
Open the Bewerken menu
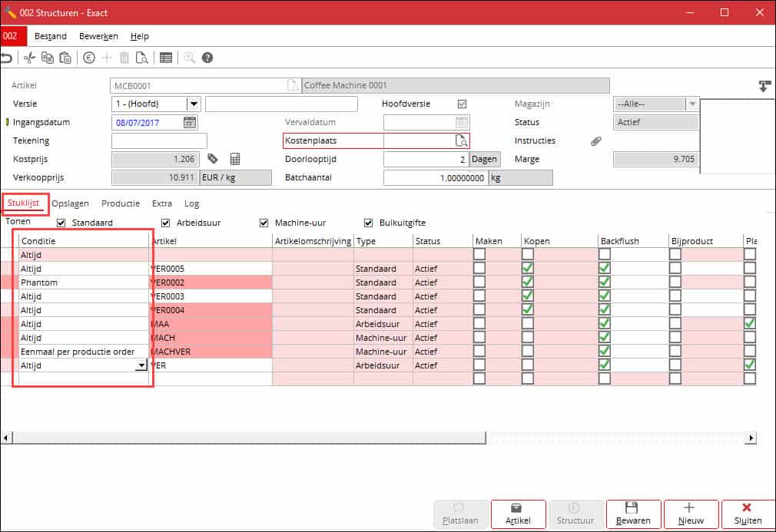98,36
